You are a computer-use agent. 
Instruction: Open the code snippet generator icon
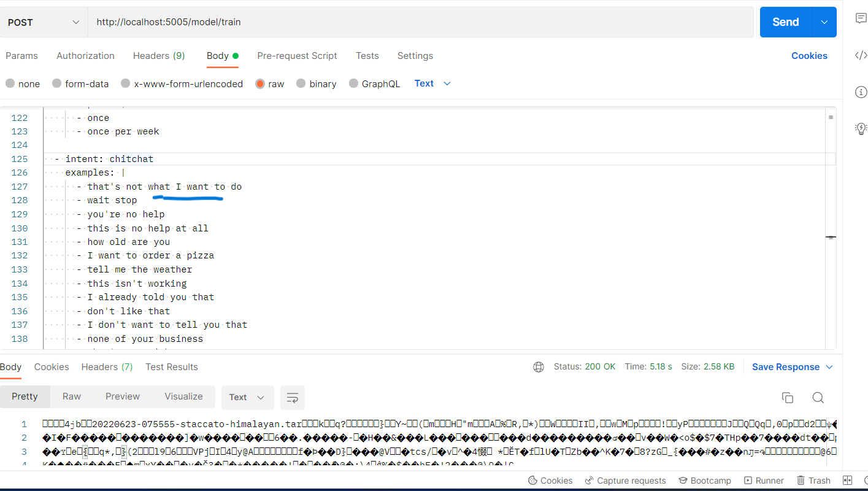[x=861, y=55]
